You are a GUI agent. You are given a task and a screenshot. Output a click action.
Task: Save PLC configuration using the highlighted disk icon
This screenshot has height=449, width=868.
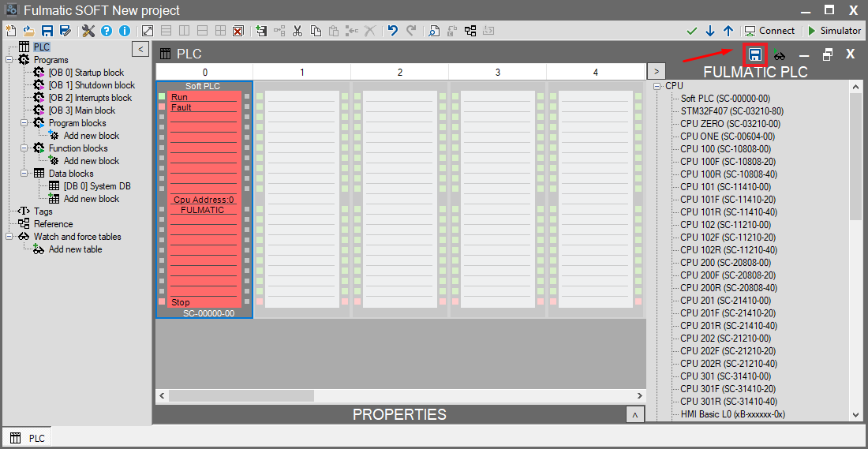(x=755, y=54)
